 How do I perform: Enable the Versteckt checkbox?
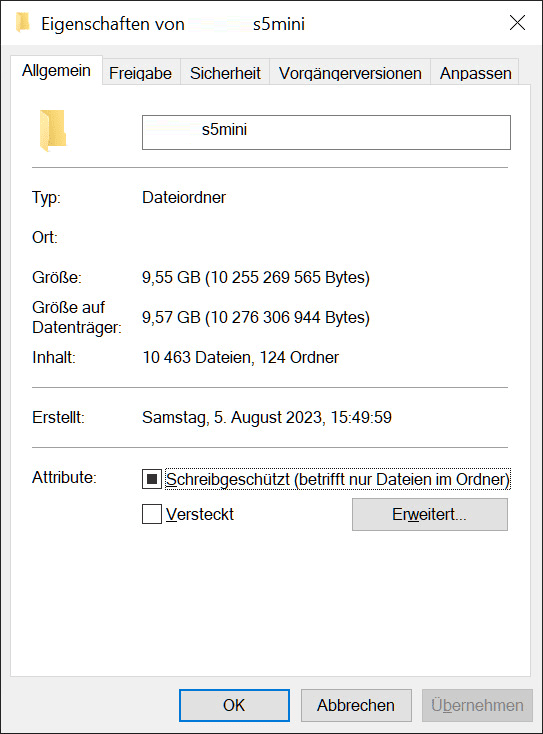(x=152, y=514)
